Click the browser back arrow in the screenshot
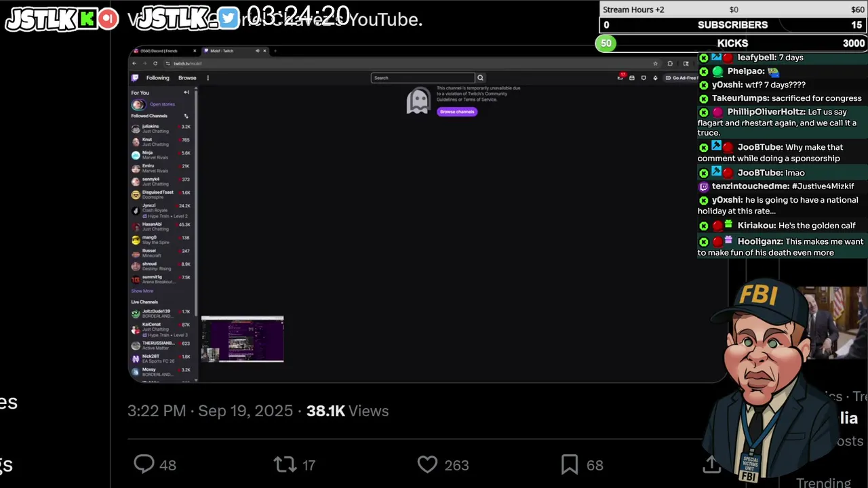The height and width of the screenshot is (488, 868). 134,64
